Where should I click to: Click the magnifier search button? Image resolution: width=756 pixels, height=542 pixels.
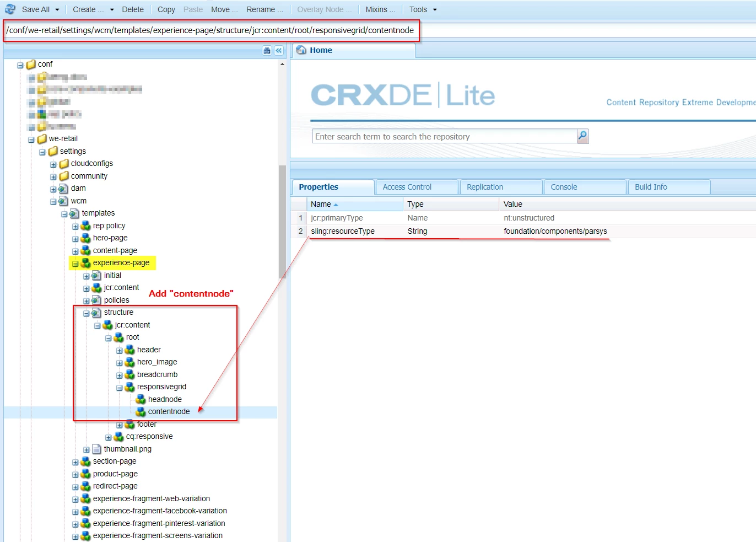582,136
